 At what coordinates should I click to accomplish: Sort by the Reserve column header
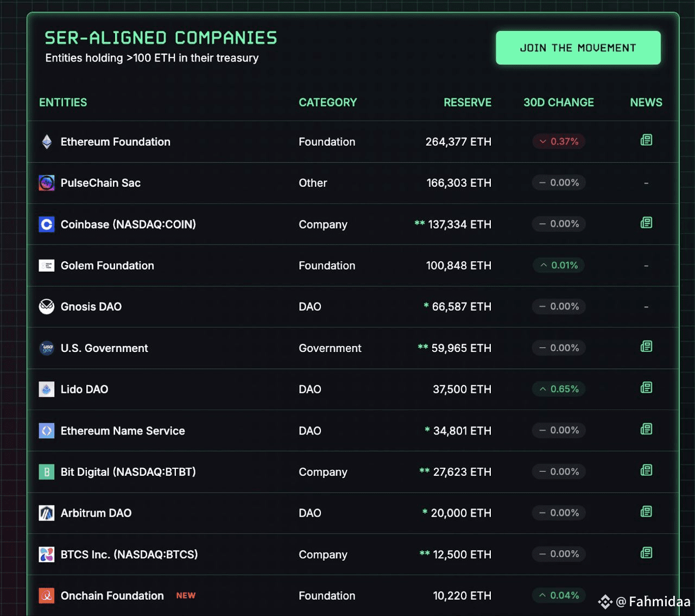click(x=467, y=103)
